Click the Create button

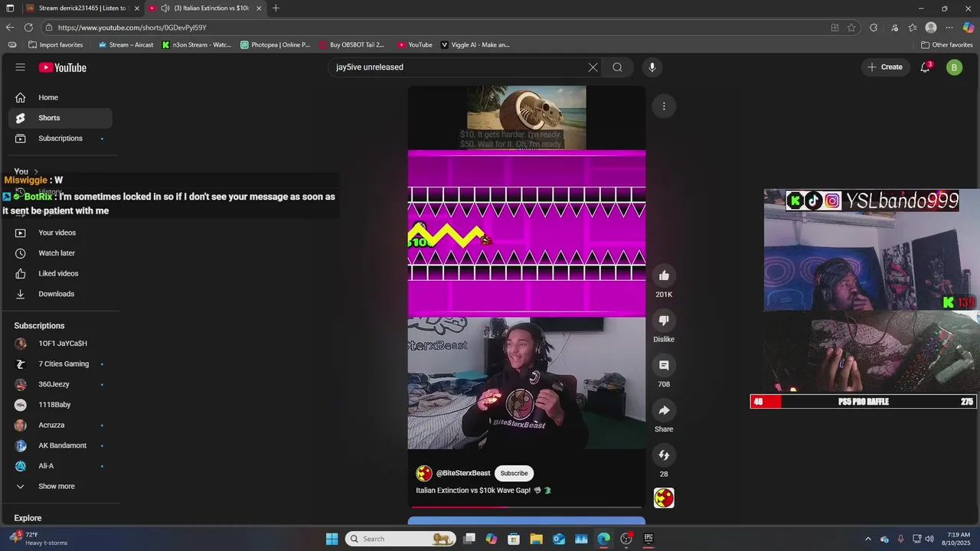(885, 67)
